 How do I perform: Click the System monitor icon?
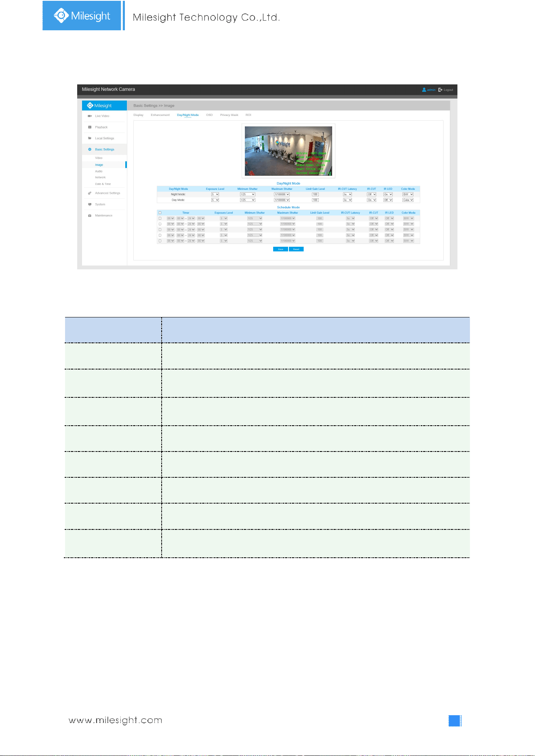[x=90, y=204]
